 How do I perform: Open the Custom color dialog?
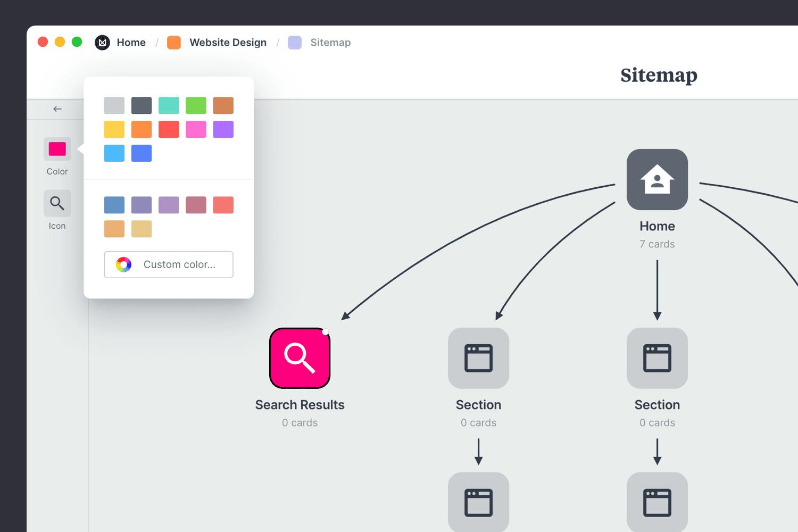tap(168, 264)
